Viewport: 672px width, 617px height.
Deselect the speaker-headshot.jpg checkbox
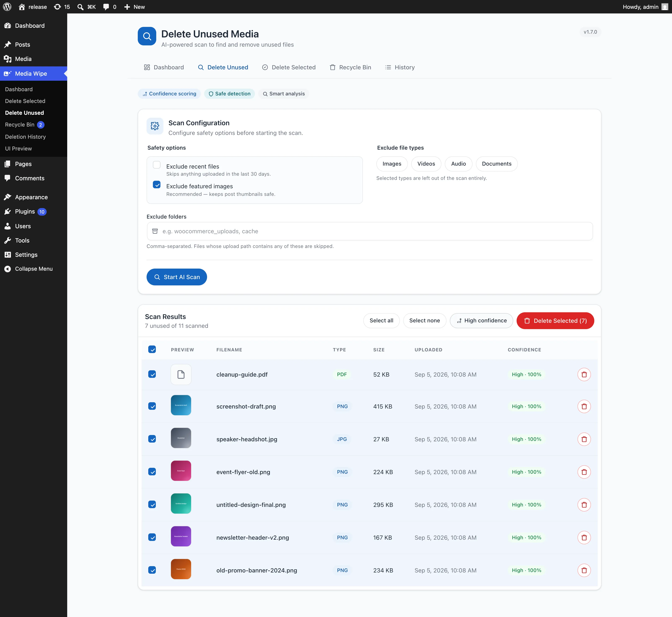click(x=152, y=439)
